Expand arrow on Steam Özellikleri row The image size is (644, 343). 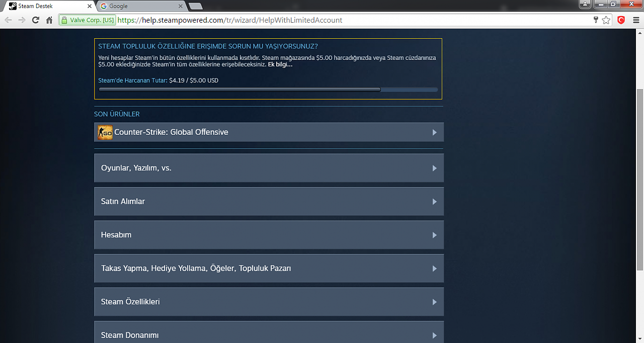(x=435, y=302)
